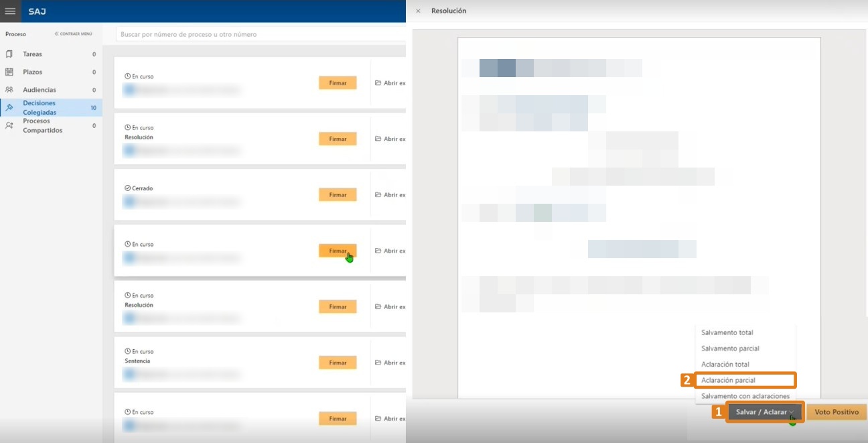This screenshot has height=443, width=868.
Task: Close the Resolución panel with X
Action: tap(419, 11)
